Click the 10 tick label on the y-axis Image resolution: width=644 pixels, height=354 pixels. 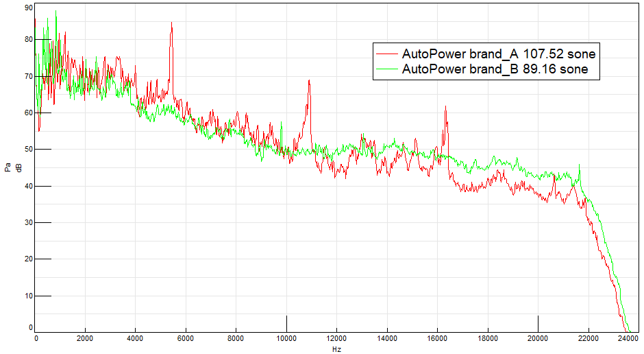pos(27,296)
